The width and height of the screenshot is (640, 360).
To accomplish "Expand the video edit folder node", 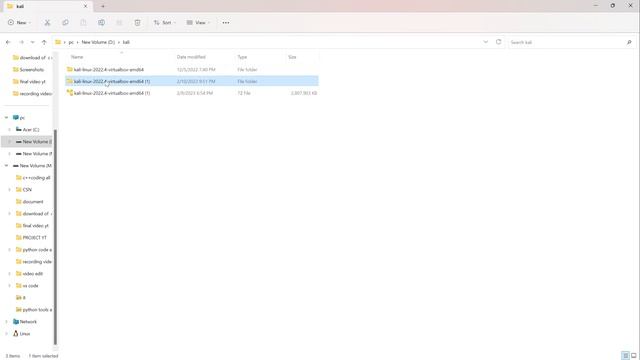I will (9, 273).
